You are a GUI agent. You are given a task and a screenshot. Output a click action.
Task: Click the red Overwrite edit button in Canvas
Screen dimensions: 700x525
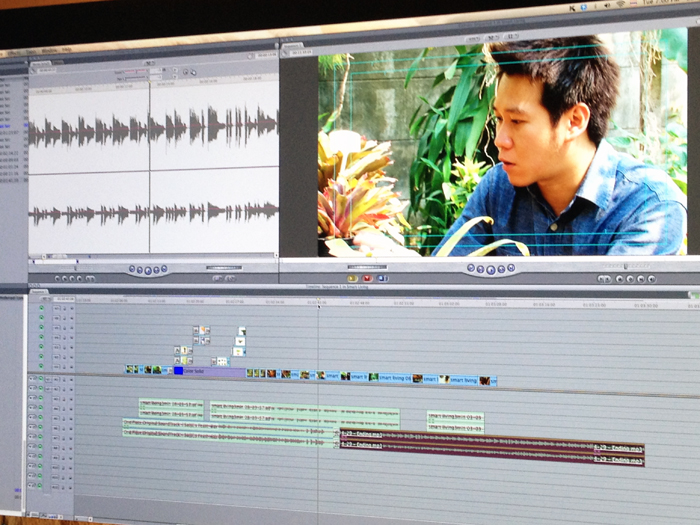[x=367, y=278]
